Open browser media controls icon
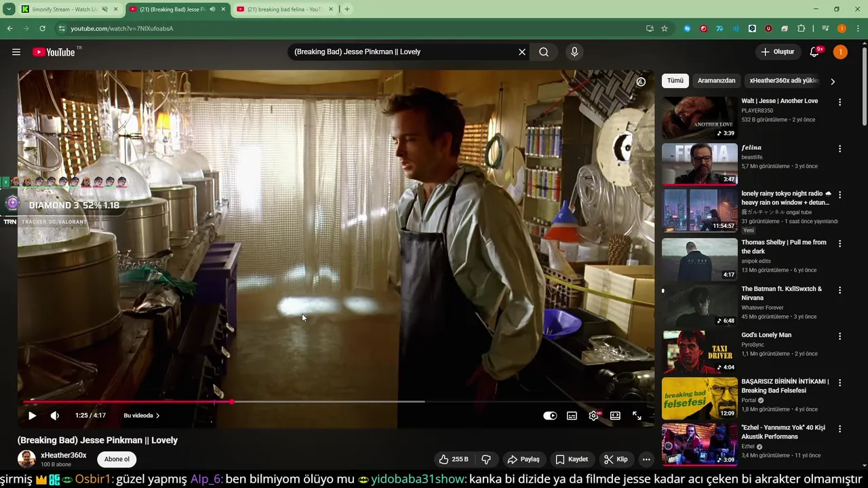The width and height of the screenshot is (868, 488). (x=825, y=28)
